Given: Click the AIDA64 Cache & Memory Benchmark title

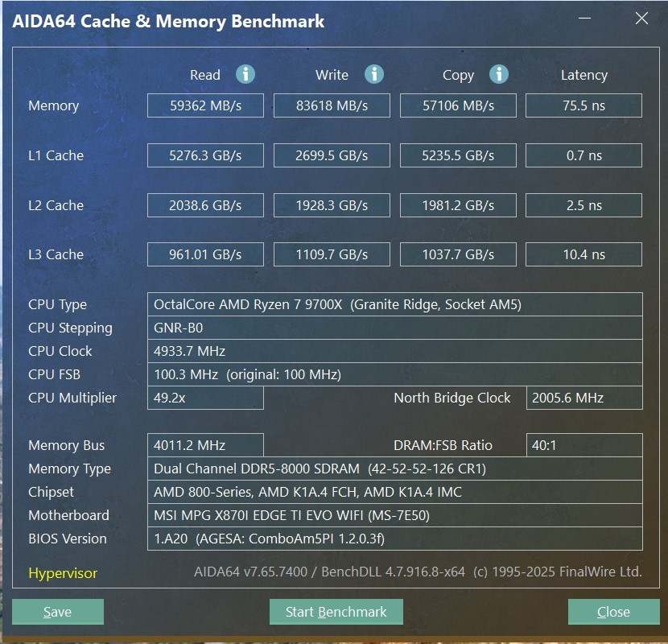Looking at the screenshot, I should click(168, 21).
